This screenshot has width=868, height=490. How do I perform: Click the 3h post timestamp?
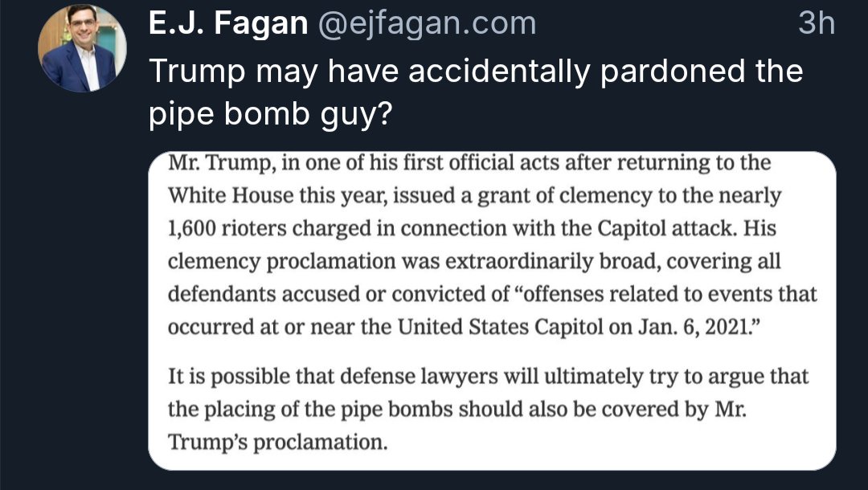click(x=816, y=24)
